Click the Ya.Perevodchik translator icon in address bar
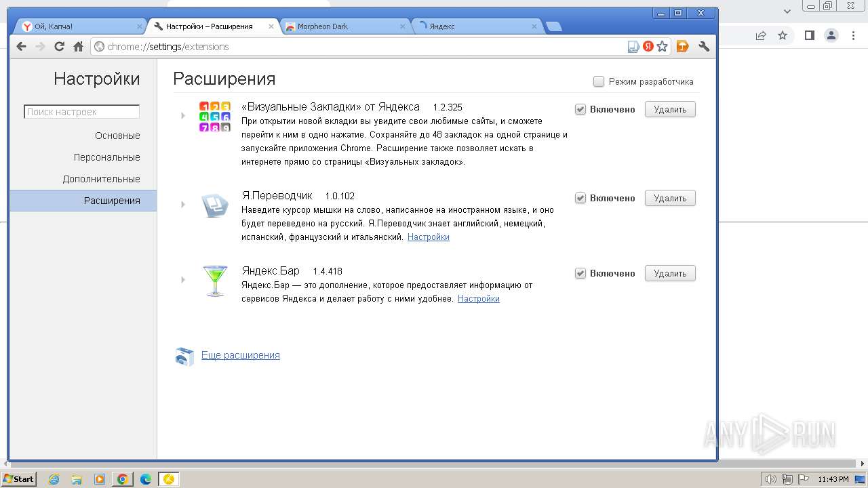The image size is (868, 488). [633, 46]
